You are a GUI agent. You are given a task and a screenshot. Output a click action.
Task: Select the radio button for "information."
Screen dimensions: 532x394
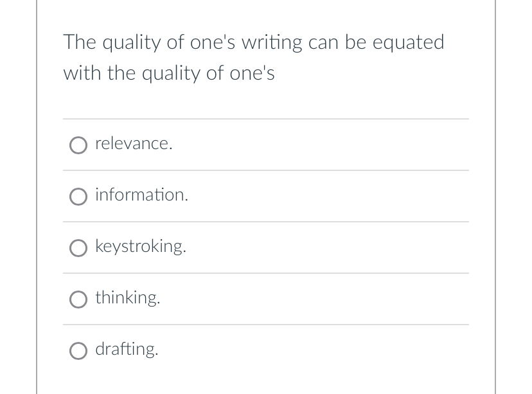[x=78, y=197]
